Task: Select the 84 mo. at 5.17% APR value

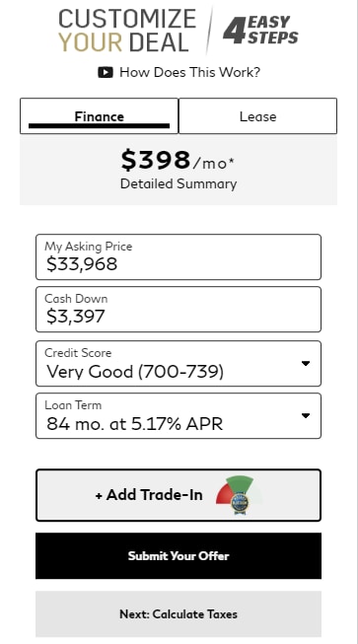Action: point(135,423)
